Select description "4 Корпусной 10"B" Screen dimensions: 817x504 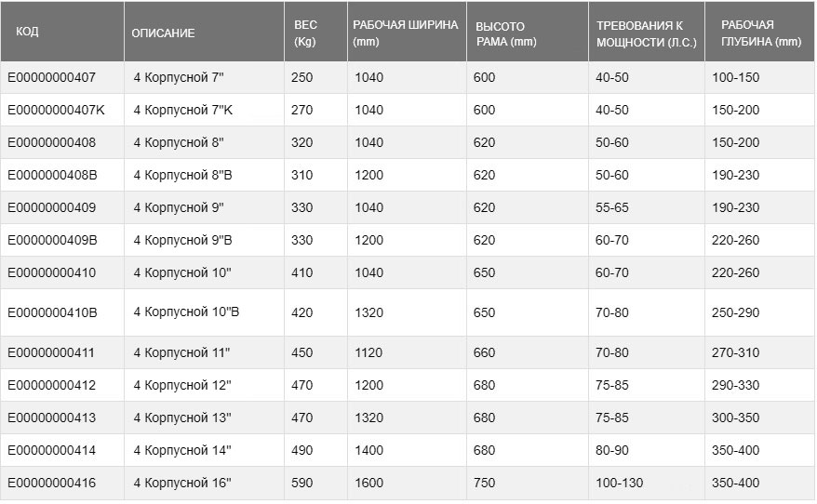186,312
